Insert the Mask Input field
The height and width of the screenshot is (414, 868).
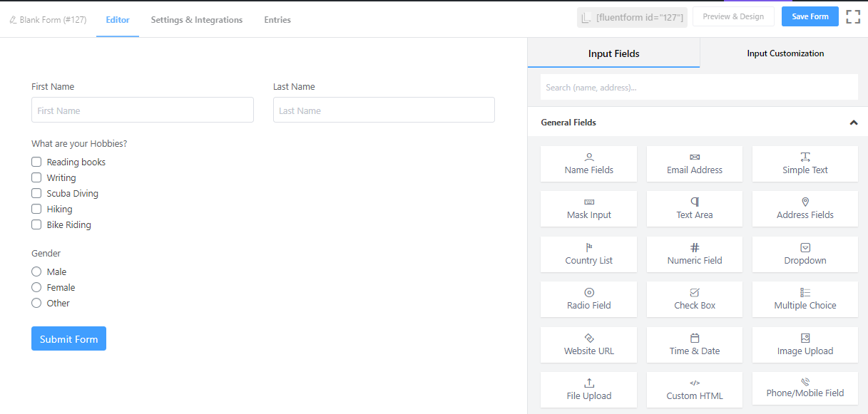[x=588, y=209]
